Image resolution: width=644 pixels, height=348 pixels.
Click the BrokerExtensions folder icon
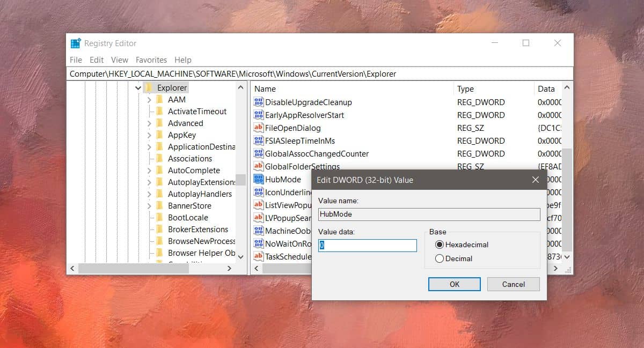click(x=159, y=229)
